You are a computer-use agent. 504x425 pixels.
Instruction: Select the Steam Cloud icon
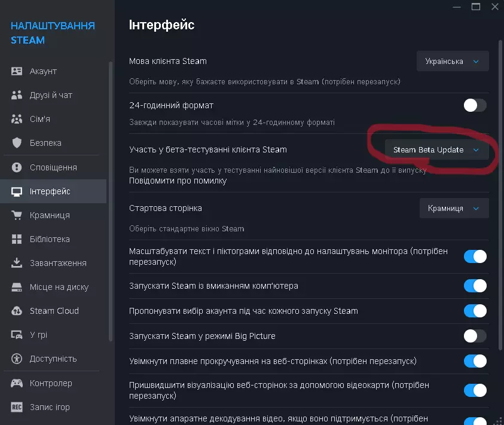pyautogui.click(x=17, y=311)
